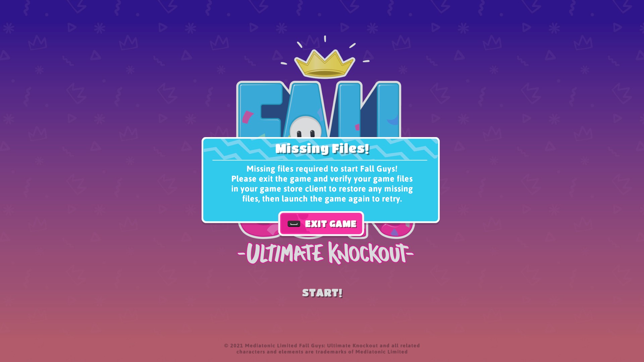
Task: Click the pink confetti on the F
Action: coord(248,117)
